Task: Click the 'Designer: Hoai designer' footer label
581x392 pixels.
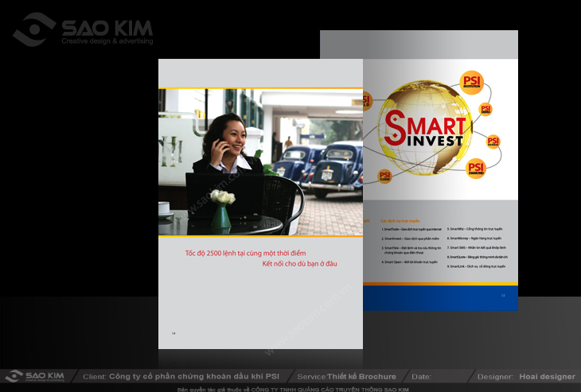Action: [525, 376]
